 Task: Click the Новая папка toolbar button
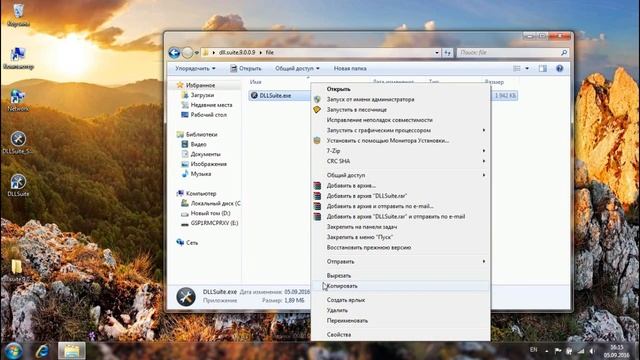pyautogui.click(x=350, y=69)
